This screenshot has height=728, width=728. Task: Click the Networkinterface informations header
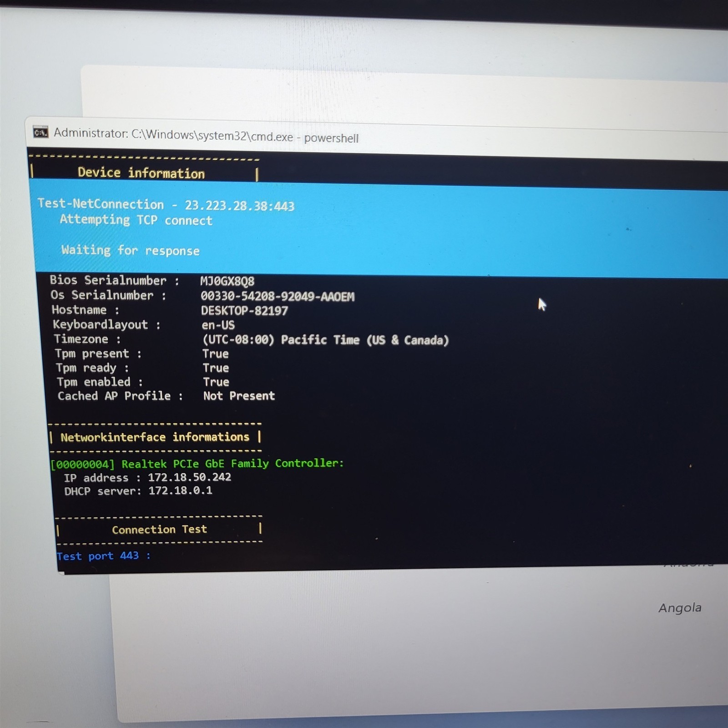tap(155, 437)
